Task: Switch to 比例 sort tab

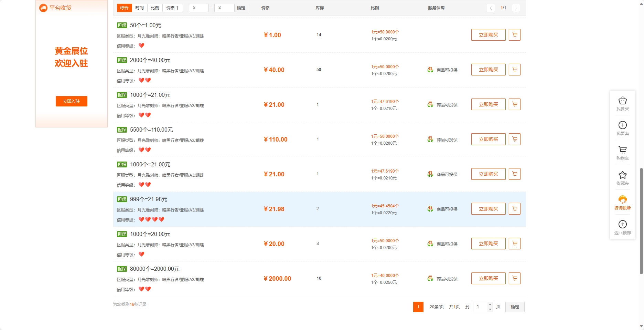Action: [155, 8]
